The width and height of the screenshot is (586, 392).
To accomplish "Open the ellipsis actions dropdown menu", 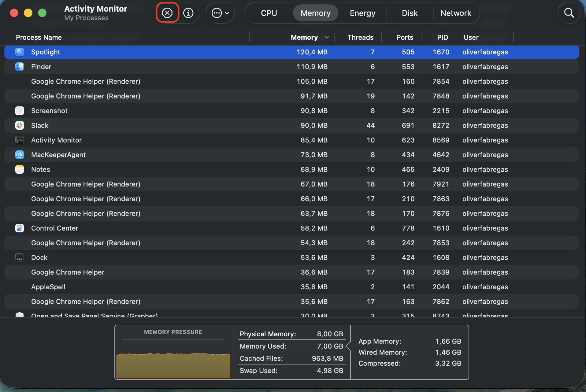I will pyautogui.click(x=221, y=13).
